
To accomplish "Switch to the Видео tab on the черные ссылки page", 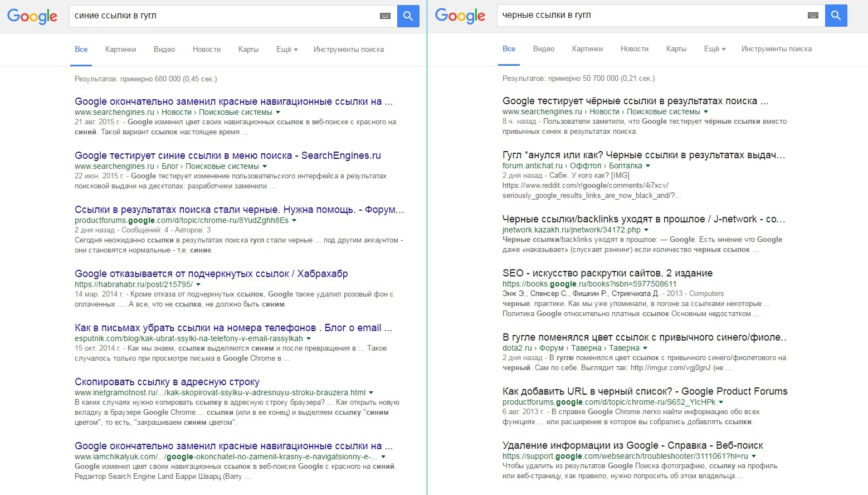I will click(x=544, y=49).
